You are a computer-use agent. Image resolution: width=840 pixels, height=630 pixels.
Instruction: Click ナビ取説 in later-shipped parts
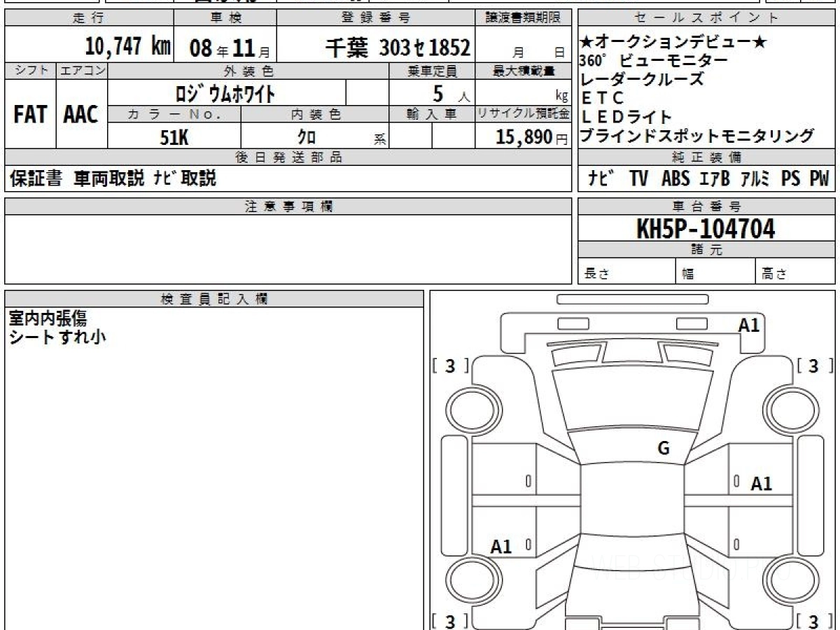(185, 178)
